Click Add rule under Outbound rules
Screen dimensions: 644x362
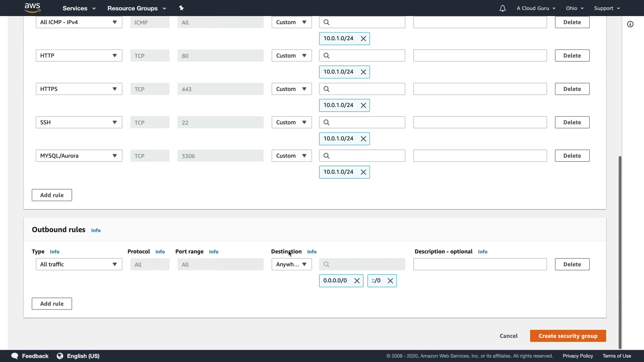52,304
